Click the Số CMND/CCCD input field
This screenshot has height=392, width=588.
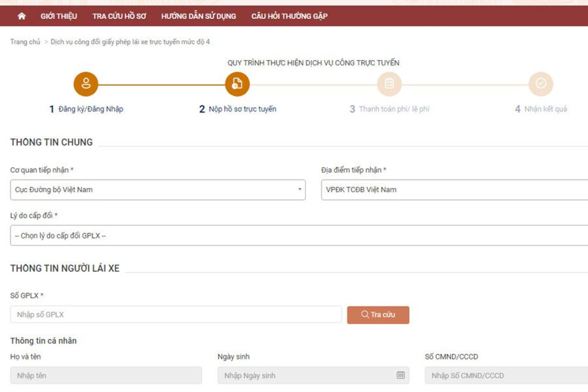[506, 375]
